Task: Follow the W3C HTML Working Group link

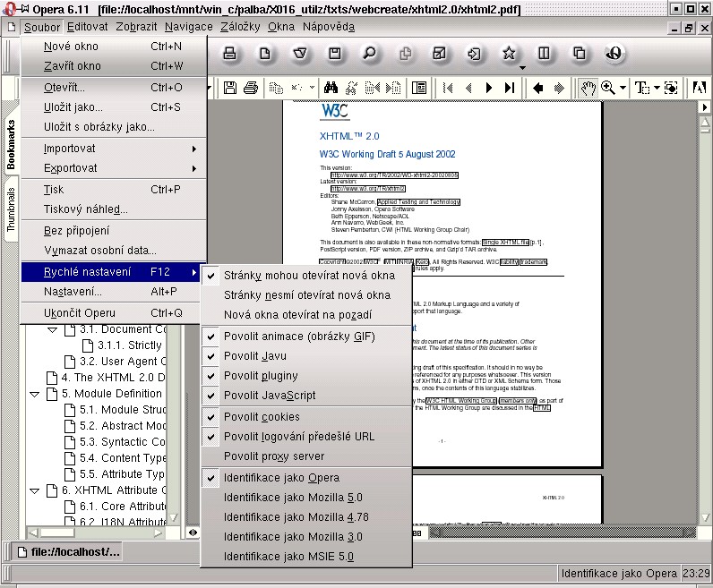Action: (x=461, y=401)
